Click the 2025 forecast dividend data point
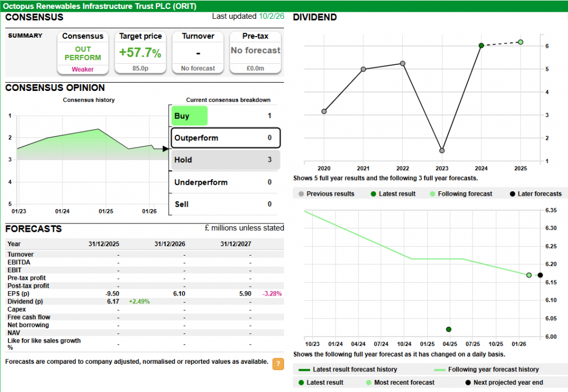The width and height of the screenshot is (568, 392). tap(520, 42)
